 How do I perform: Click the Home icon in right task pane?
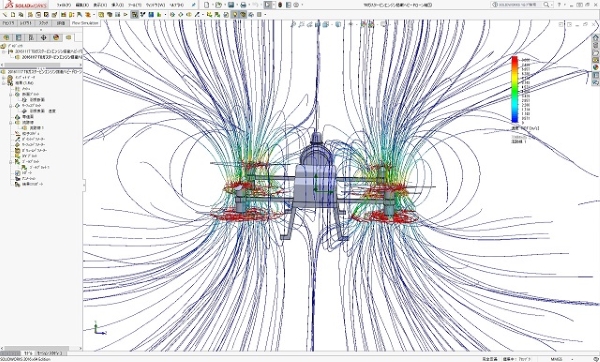(595, 38)
